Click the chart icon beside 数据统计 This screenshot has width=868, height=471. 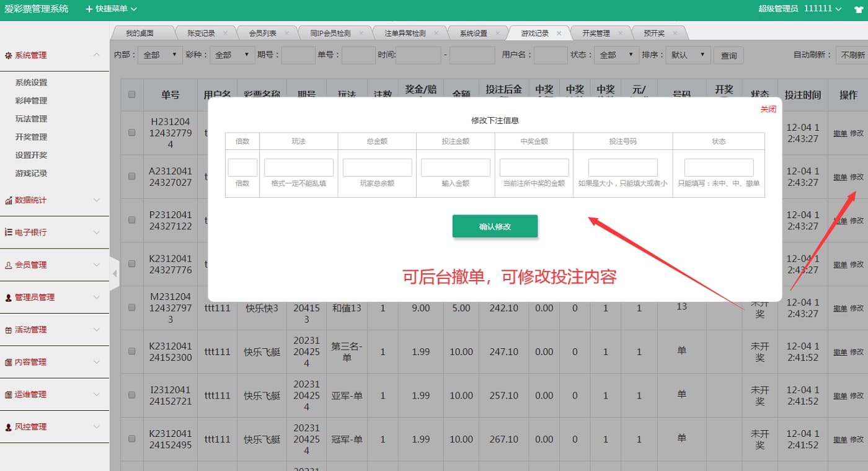coord(9,200)
